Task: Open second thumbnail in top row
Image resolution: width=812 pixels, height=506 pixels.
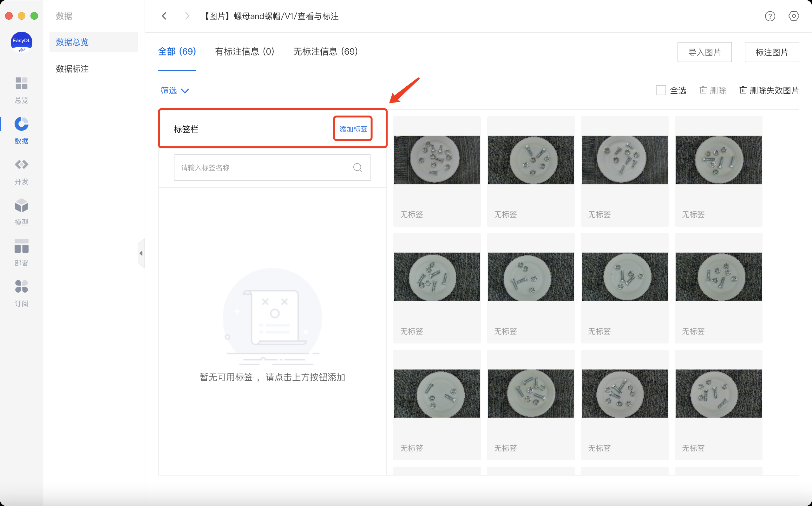Action: click(531, 160)
